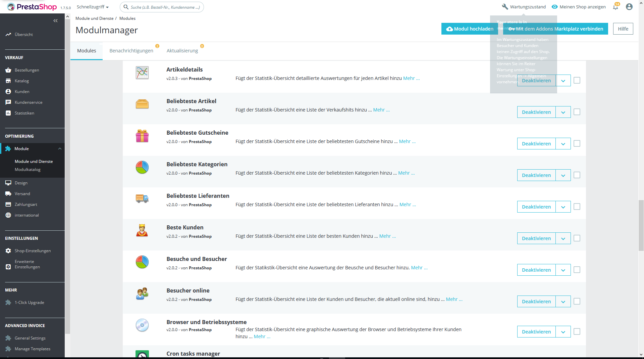Focus the Suche search input field
Screen dimensions: 644x359
(162, 7)
